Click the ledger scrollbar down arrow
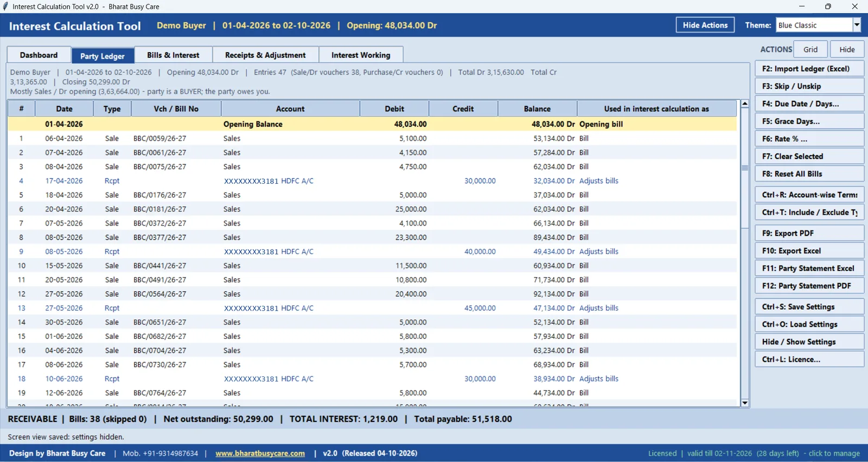Screen dimensions: 868x462 click(x=745, y=403)
